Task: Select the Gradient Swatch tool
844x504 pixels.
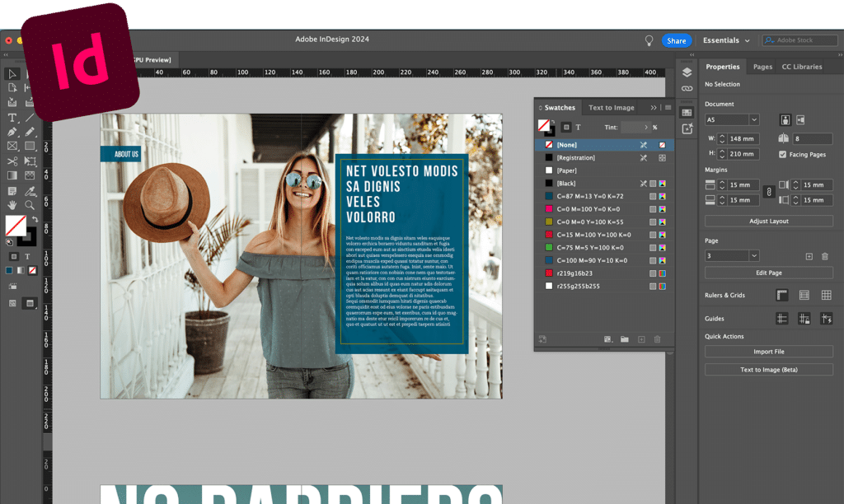Action: point(12,175)
